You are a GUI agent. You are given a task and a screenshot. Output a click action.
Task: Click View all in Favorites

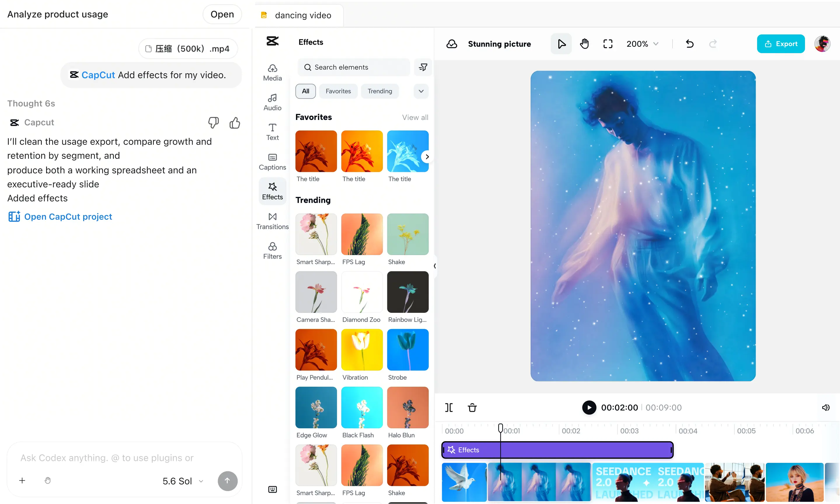[415, 117]
